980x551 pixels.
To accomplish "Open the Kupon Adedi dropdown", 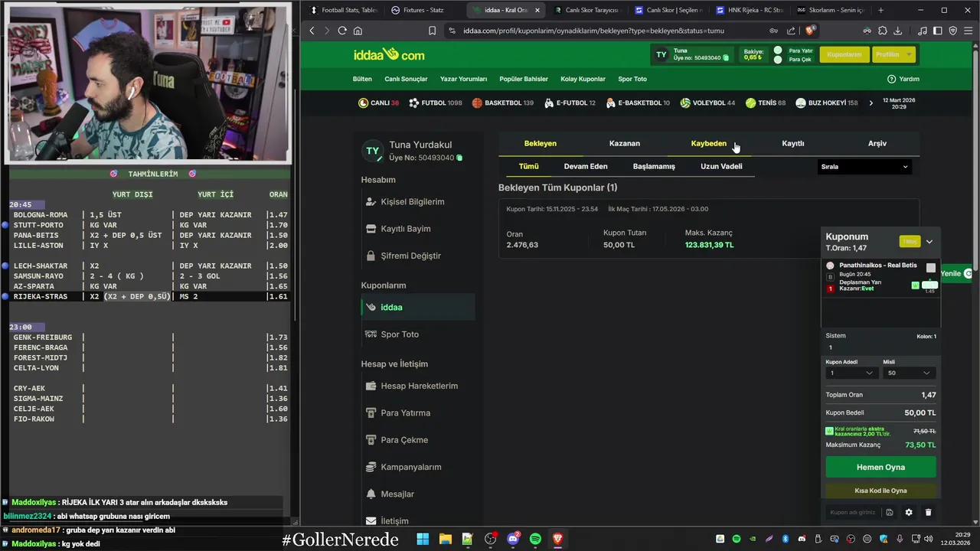I will coord(851,373).
